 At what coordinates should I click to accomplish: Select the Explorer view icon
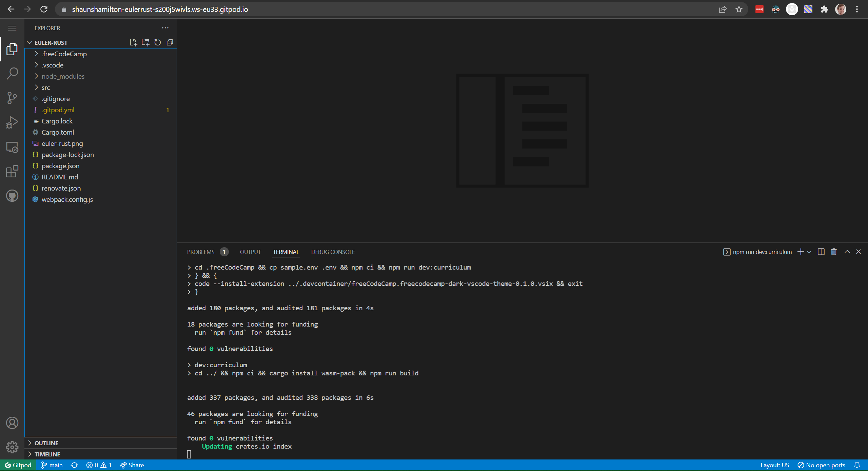[12, 49]
